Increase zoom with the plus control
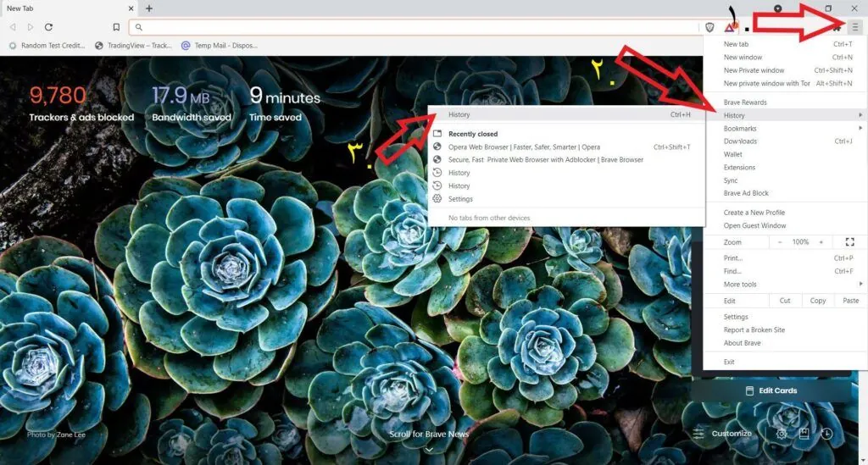Viewport: 868px width, 465px height. (821, 242)
